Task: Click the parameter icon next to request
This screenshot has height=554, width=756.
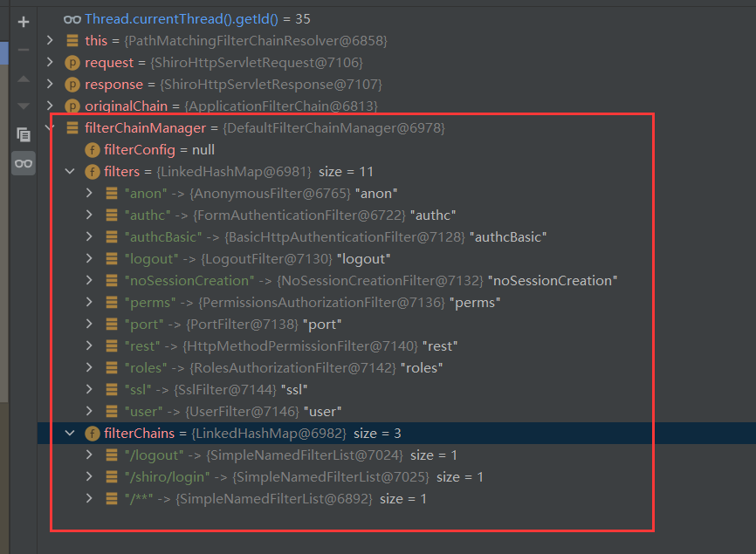Action: click(x=72, y=63)
